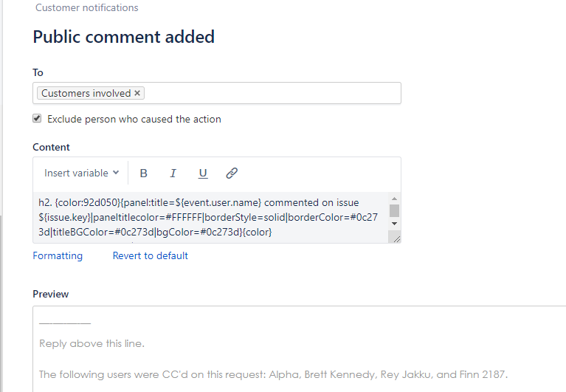Click Revert to default
The height and width of the screenshot is (392, 566).
coord(150,256)
